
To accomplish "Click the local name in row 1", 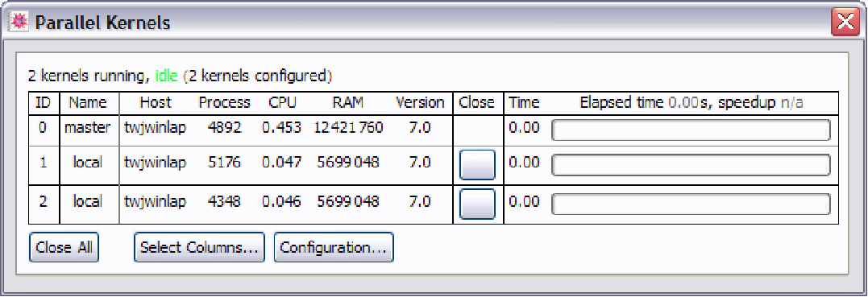I will [88, 162].
